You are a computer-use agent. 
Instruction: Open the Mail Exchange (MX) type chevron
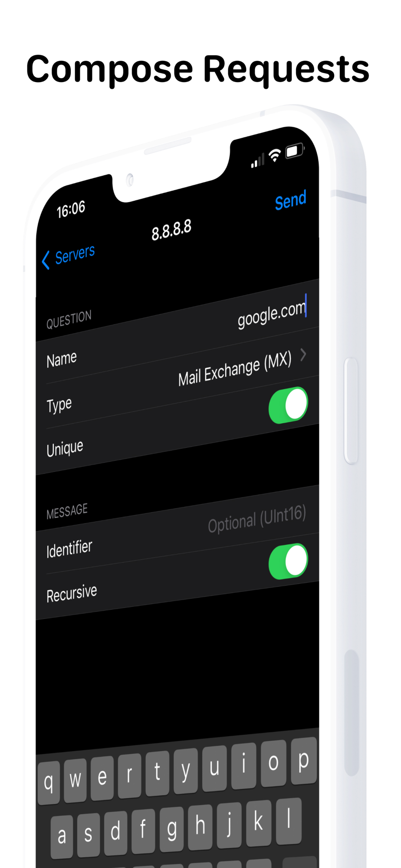coord(303,355)
